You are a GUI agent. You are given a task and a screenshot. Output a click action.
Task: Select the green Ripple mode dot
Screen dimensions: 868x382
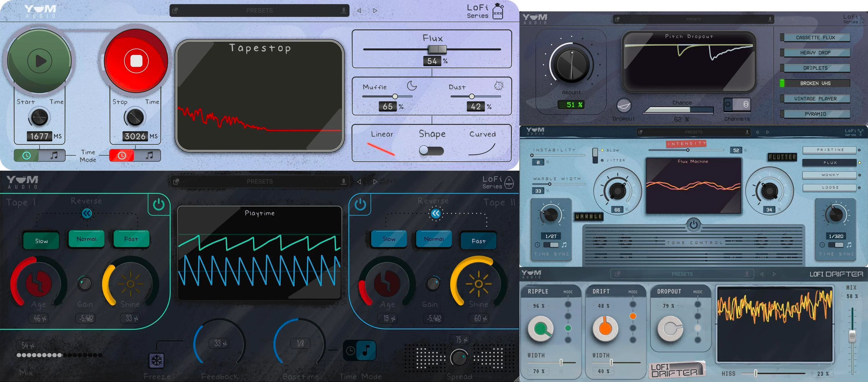coord(568,328)
